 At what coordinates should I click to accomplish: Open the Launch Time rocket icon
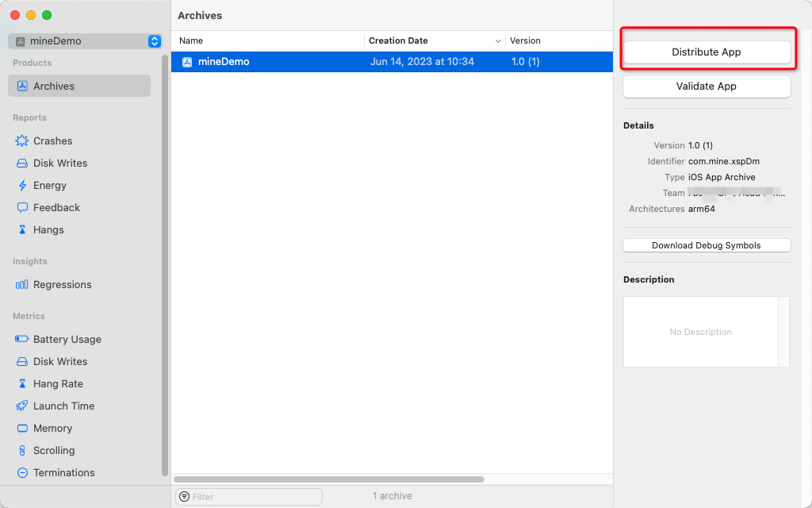pyautogui.click(x=21, y=406)
